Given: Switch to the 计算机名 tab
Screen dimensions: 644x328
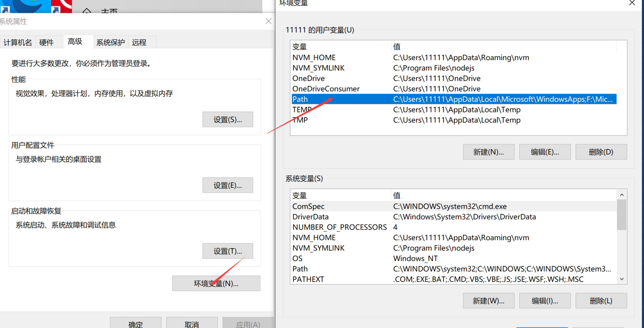Looking at the screenshot, I should click(18, 42).
